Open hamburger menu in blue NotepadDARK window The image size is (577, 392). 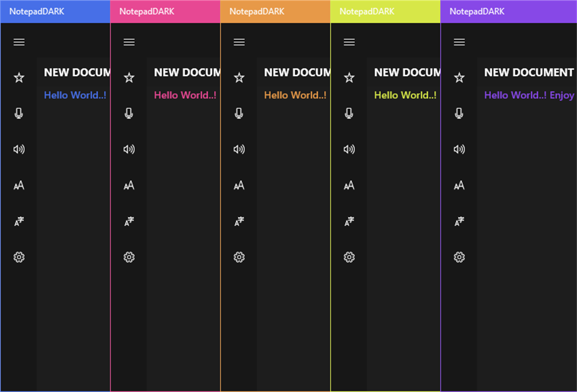tap(19, 42)
